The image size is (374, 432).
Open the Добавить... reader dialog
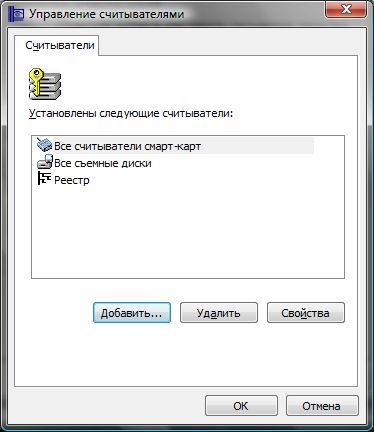132,313
